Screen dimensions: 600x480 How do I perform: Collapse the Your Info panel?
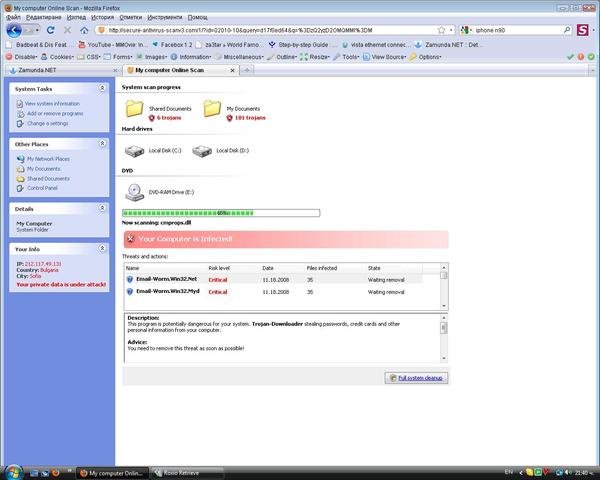(x=102, y=248)
